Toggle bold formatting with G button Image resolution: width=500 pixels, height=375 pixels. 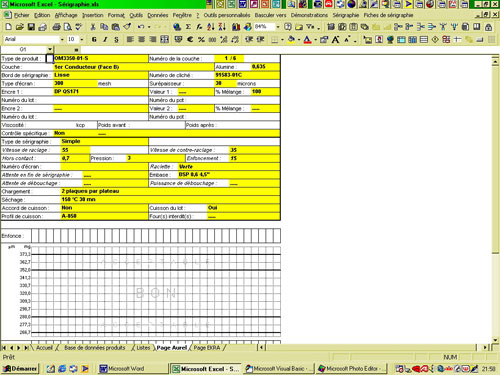click(x=94, y=39)
